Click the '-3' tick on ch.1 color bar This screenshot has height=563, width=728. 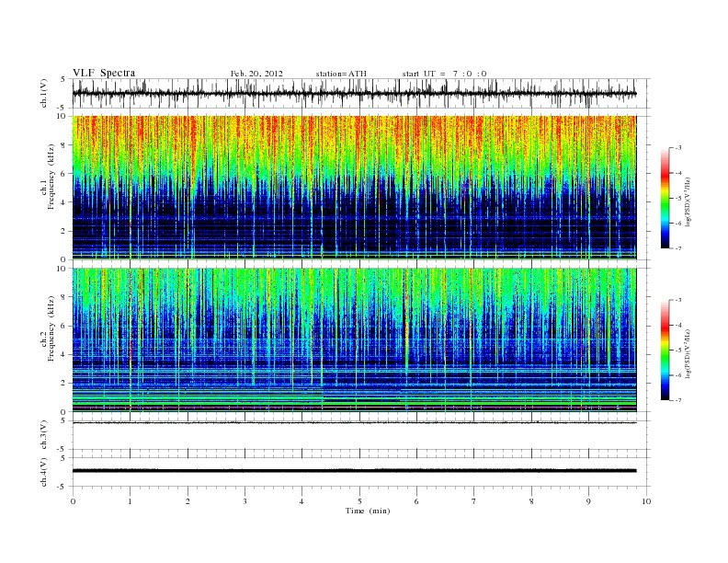[x=678, y=148]
